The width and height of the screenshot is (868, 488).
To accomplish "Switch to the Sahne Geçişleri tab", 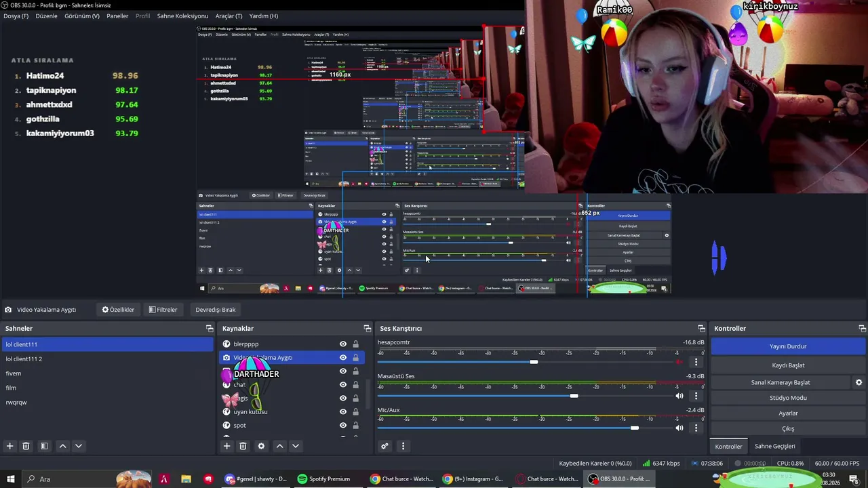I will click(x=775, y=446).
